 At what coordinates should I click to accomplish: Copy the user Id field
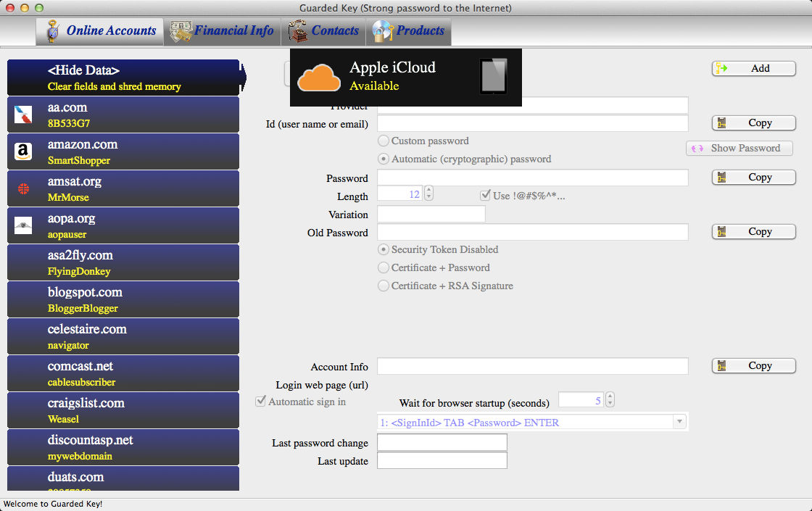[x=753, y=122]
